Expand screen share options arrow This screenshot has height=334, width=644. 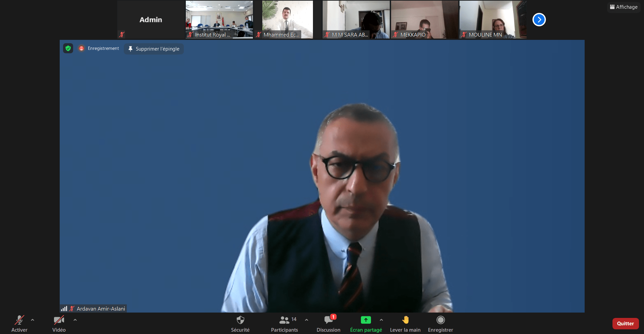(381, 320)
